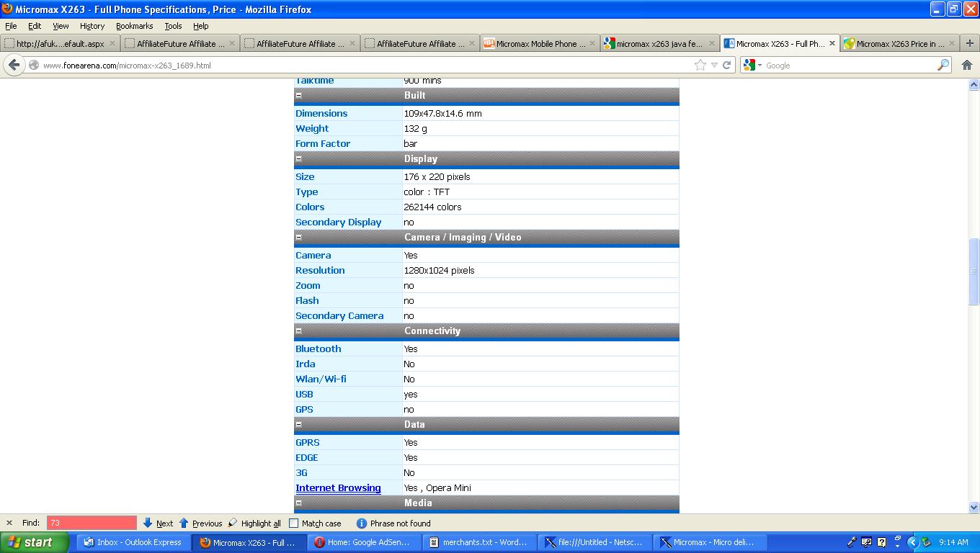
Task: Switch to Micromax Mobile Phone tab
Action: point(540,43)
